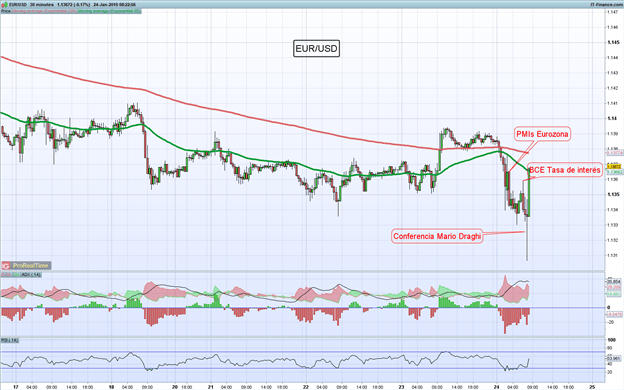Click the 1.135 price axis label
The height and width of the screenshot is (390, 624).
point(614,195)
